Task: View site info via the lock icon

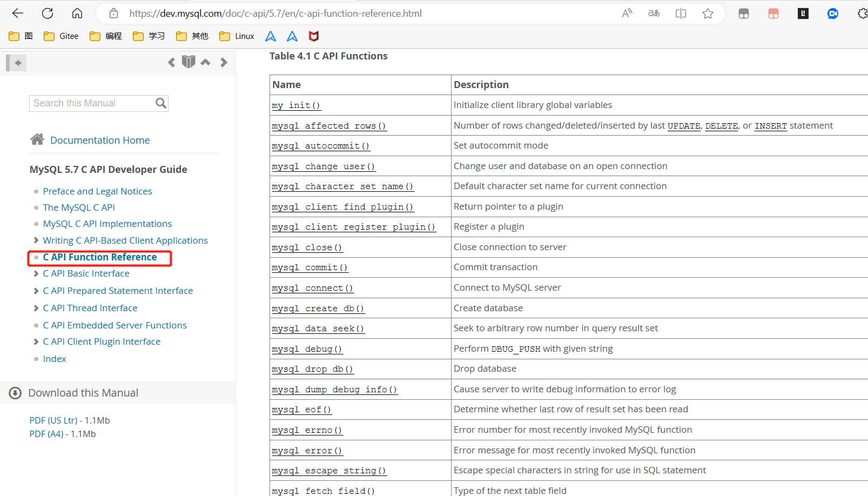Action: click(x=113, y=14)
